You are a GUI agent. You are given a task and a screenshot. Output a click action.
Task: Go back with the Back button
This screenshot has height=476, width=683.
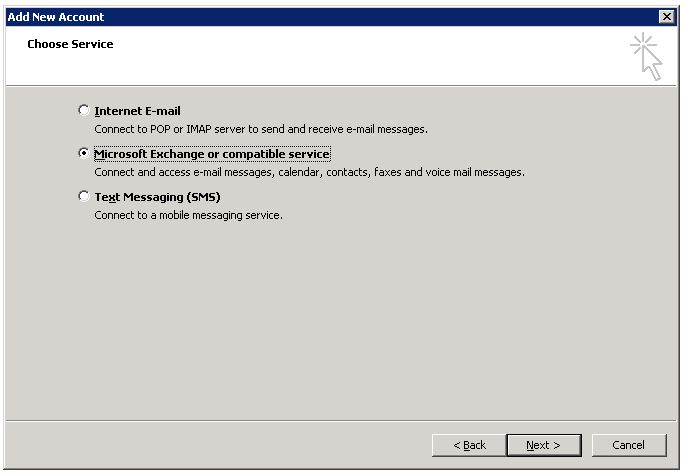469,445
